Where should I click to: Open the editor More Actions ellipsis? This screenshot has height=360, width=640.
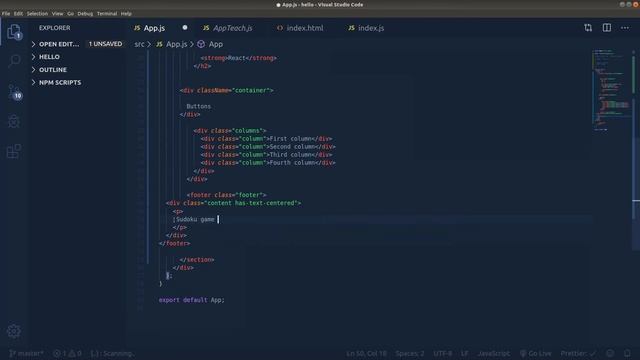(x=625, y=28)
